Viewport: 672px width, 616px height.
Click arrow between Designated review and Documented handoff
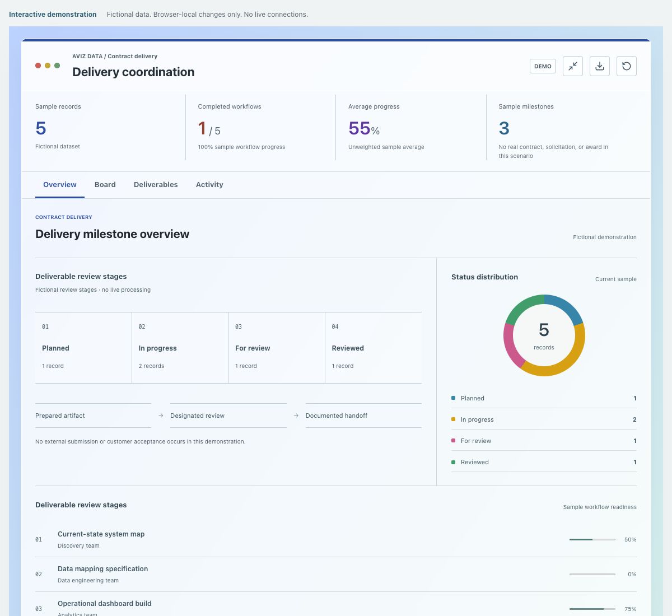point(296,416)
